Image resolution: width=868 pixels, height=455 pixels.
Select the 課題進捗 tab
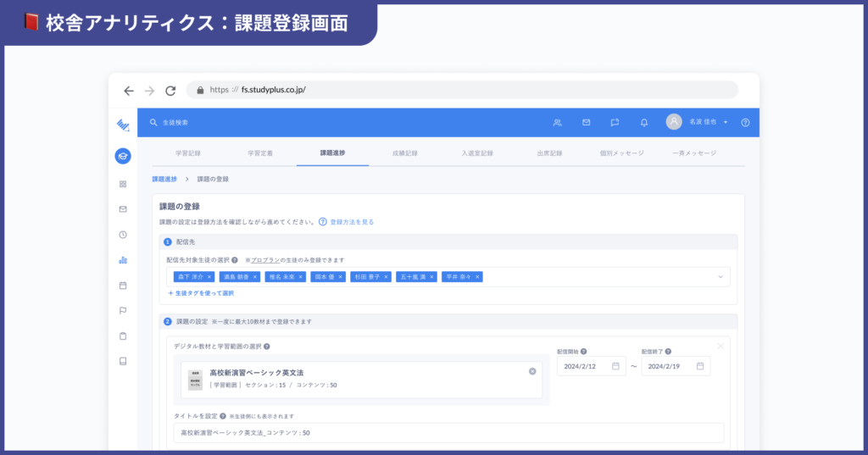(332, 153)
